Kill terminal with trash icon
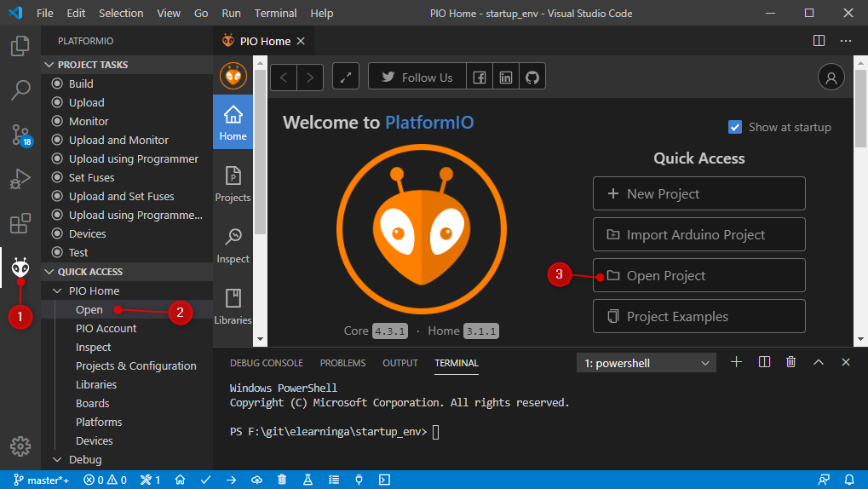Viewport: 868px width, 489px height. click(790, 362)
